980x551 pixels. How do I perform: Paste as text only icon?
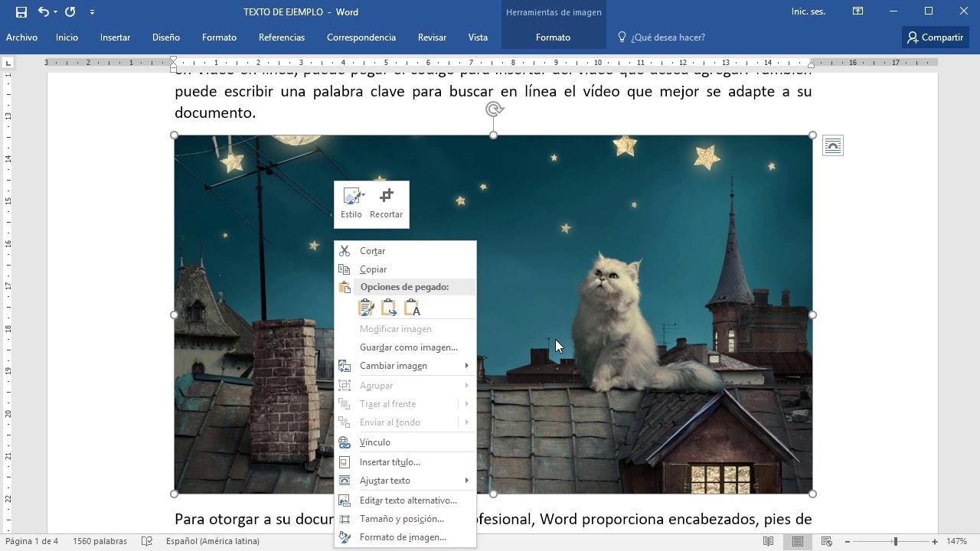(412, 308)
